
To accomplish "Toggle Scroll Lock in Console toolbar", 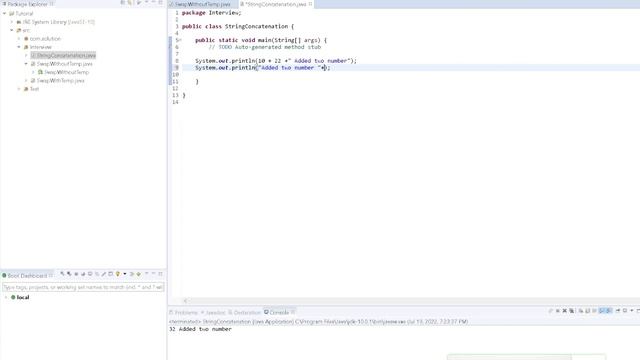I will point(587,311).
